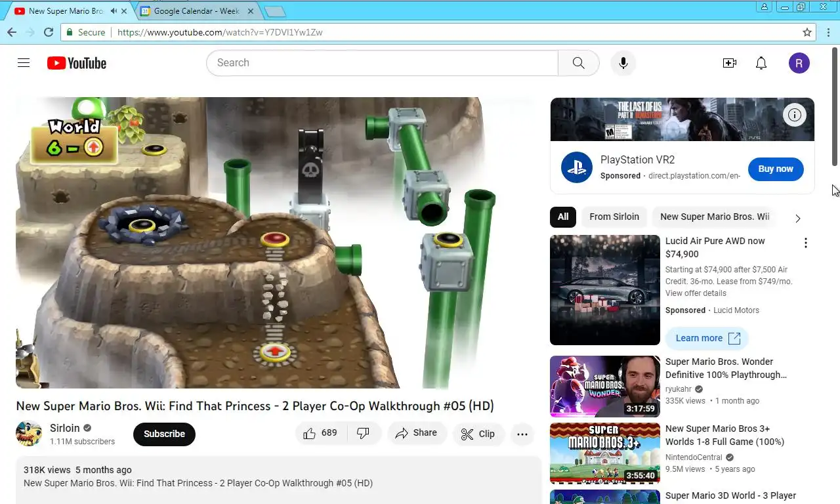The width and height of the screenshot is (840, 504).
Task: Open the notifications bell
Action: 761,63
